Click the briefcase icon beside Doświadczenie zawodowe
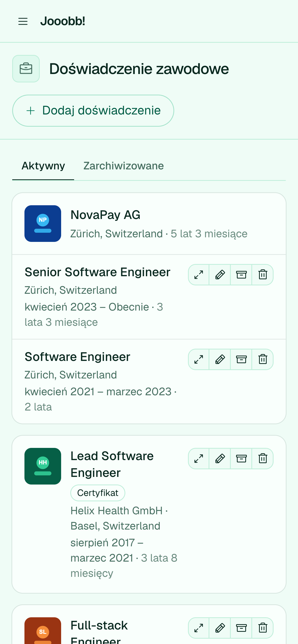 point(26,69)
